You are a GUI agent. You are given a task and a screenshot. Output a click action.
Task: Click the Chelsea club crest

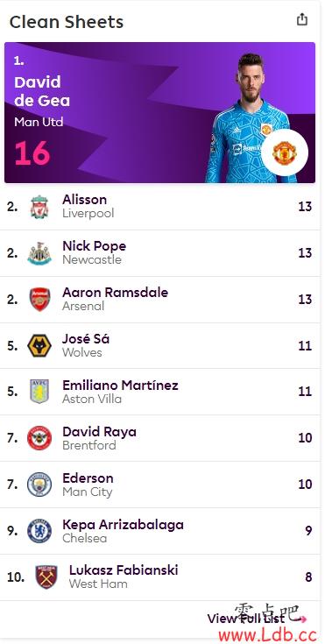(x=39, y=531)
